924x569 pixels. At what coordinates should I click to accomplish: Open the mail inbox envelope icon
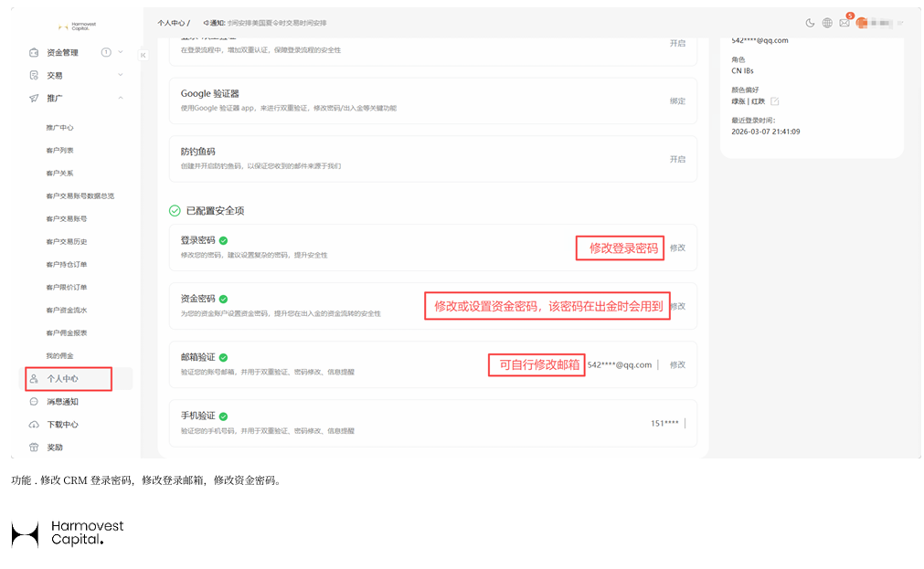coord(844,23)
